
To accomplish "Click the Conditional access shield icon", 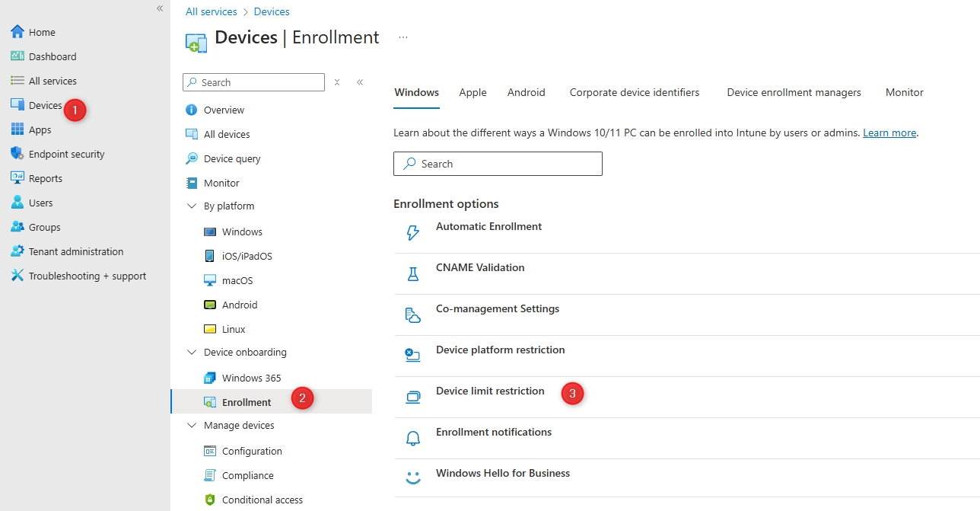I will [x=210, y=500].
